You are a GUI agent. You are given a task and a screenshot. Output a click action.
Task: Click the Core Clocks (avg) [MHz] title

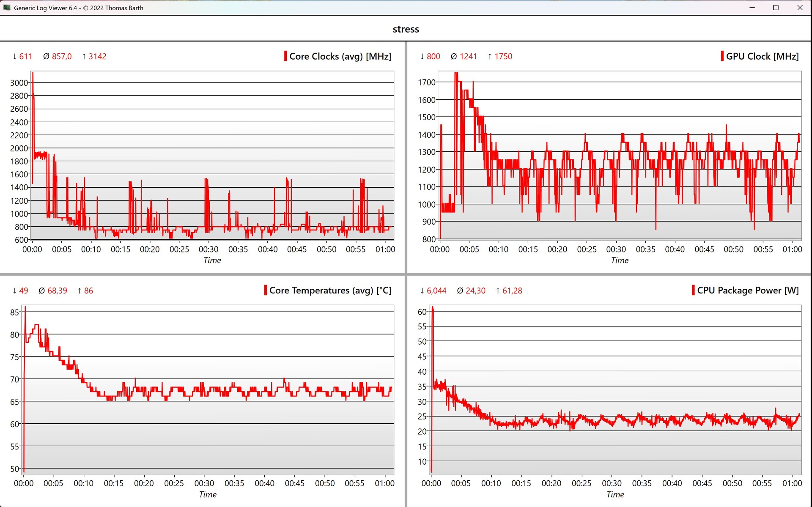[340, 56]
